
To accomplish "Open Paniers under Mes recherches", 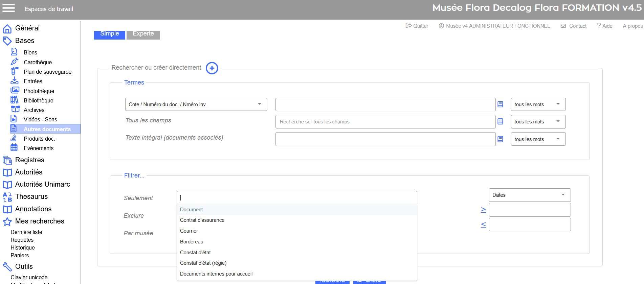I will (20, 256).
